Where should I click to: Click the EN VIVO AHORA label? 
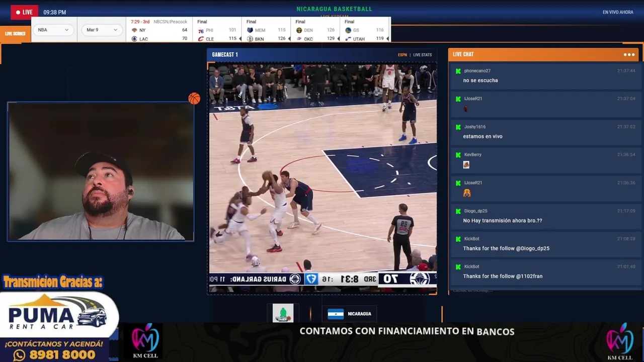[618, 12]
